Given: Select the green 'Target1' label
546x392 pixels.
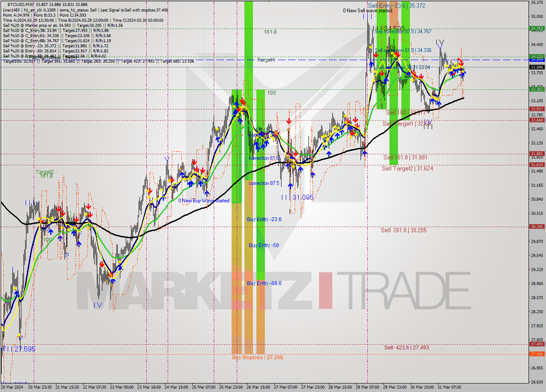Looking at the screenshot, I should (x=266, y=60).
